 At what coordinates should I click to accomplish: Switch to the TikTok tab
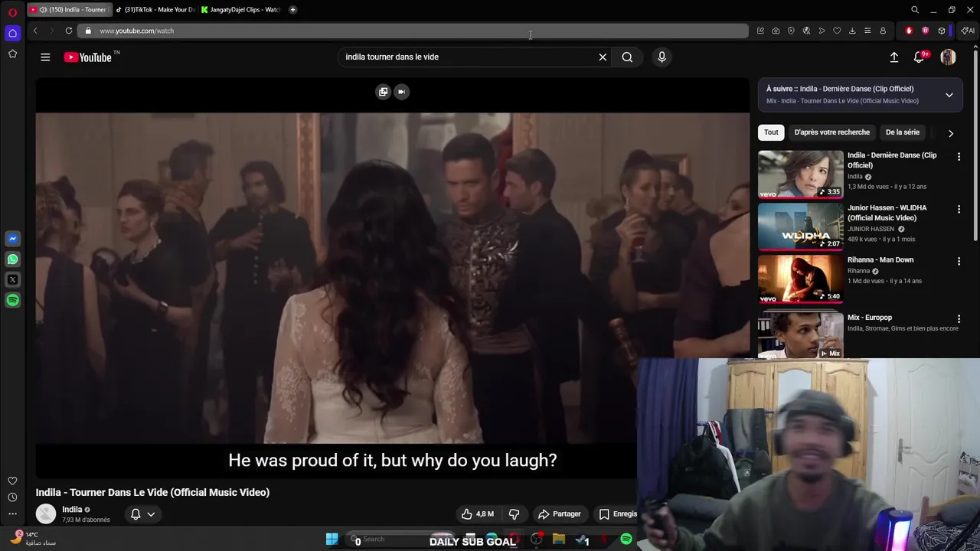point(155,10)
